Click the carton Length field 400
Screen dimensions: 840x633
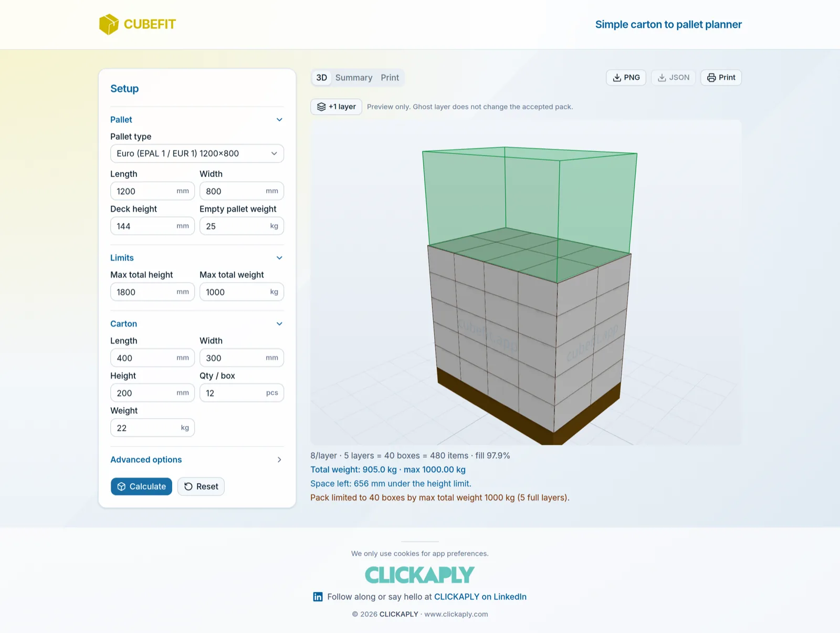152,358
